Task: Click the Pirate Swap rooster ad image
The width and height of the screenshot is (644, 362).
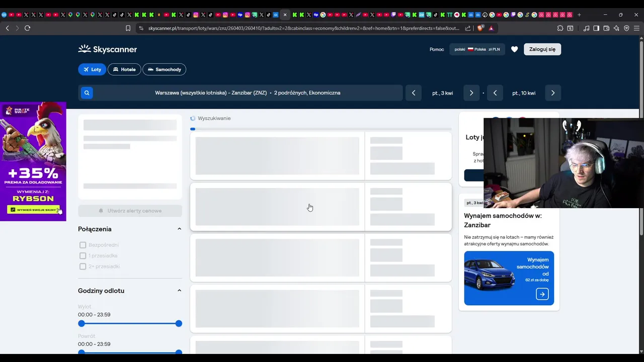Action: 33,161
